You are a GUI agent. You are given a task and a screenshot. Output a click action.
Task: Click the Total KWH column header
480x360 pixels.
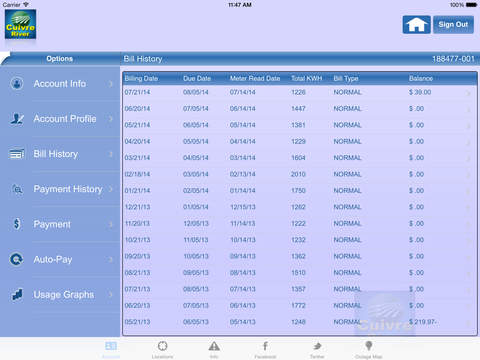tap(306, 78)
